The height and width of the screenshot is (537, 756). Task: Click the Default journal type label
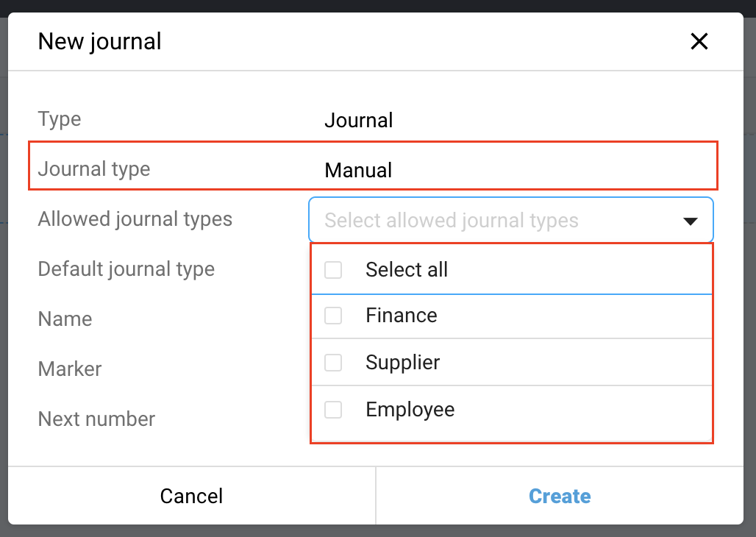[x=126, y=269]
